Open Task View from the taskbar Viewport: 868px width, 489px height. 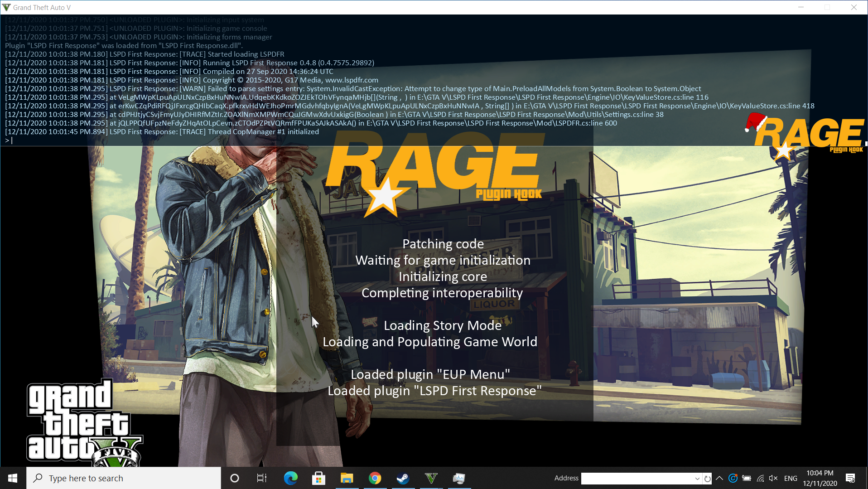tap(261, 478)
